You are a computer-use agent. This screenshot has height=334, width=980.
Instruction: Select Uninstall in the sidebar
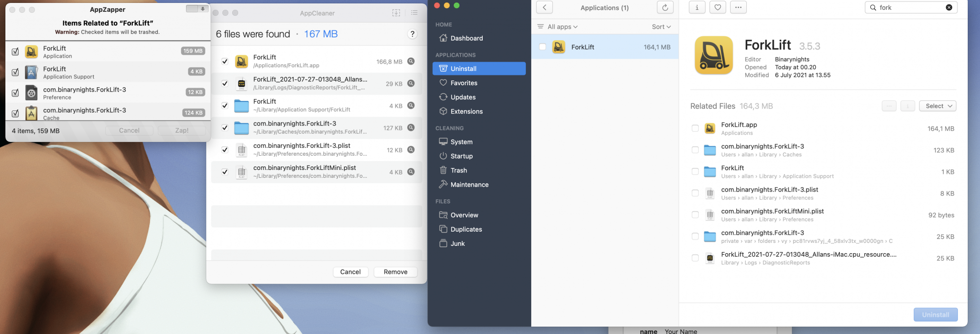click(x=479, y=69)
